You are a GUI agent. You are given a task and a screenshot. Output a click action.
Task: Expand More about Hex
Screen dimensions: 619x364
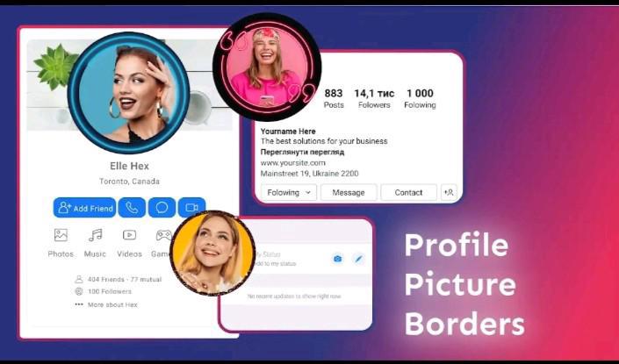[112, 304]
